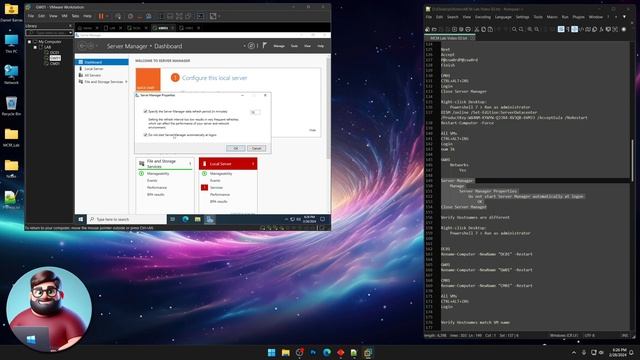640x360 pixels.
Task: Toggle the data refresh period checkbox
Action: pyautogui.click(x=145, y=111)
